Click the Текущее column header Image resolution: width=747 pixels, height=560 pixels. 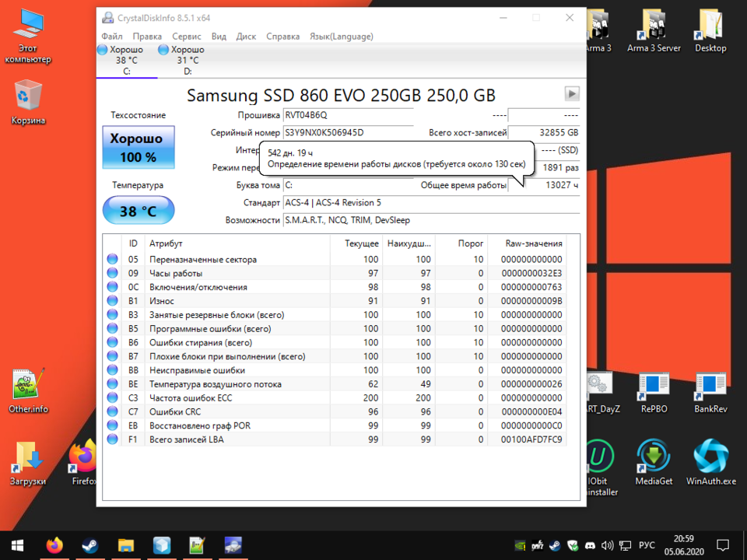pos(356,243)
